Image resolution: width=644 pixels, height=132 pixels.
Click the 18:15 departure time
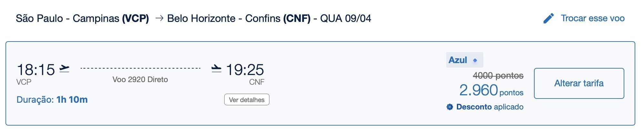point(36,70)
